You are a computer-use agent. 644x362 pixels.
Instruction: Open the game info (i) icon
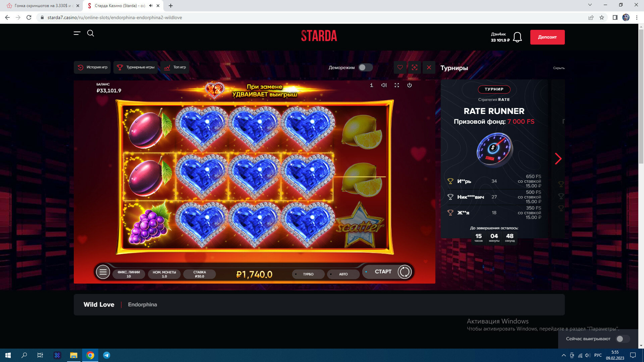pos(371,85)
